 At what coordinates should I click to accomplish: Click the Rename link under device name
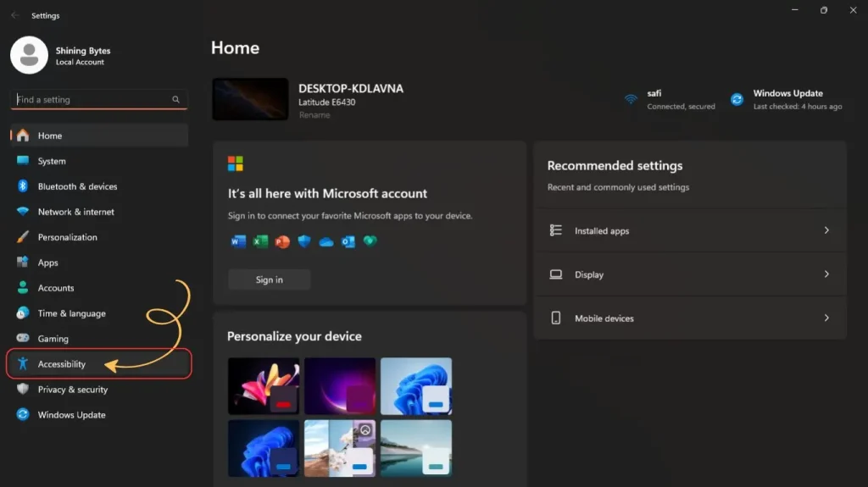(314, 115)
